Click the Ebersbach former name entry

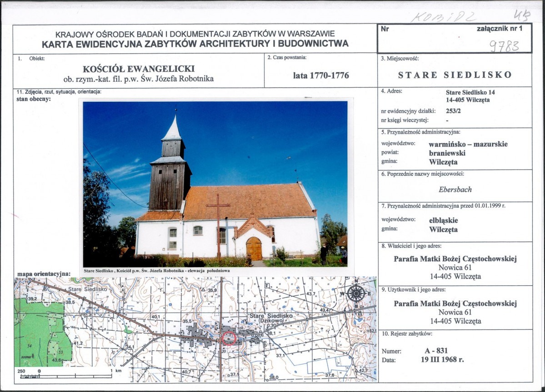click(455, 189)
